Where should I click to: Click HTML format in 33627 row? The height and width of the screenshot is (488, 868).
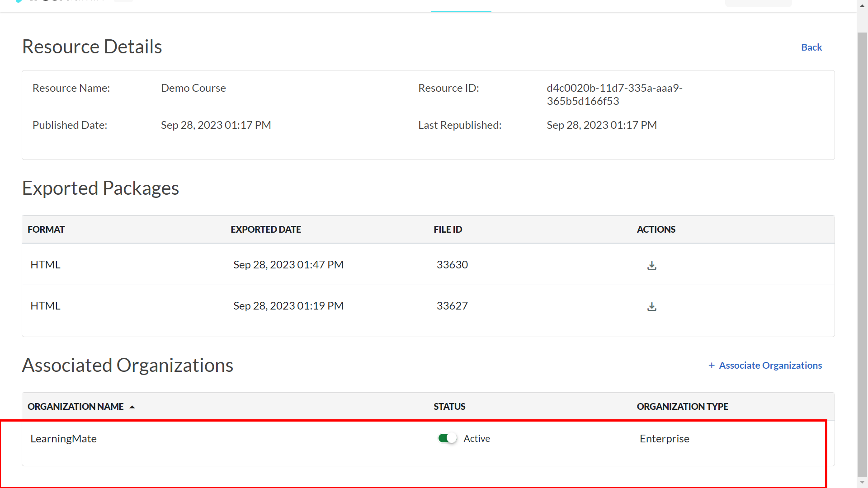(x=45, y=306)
